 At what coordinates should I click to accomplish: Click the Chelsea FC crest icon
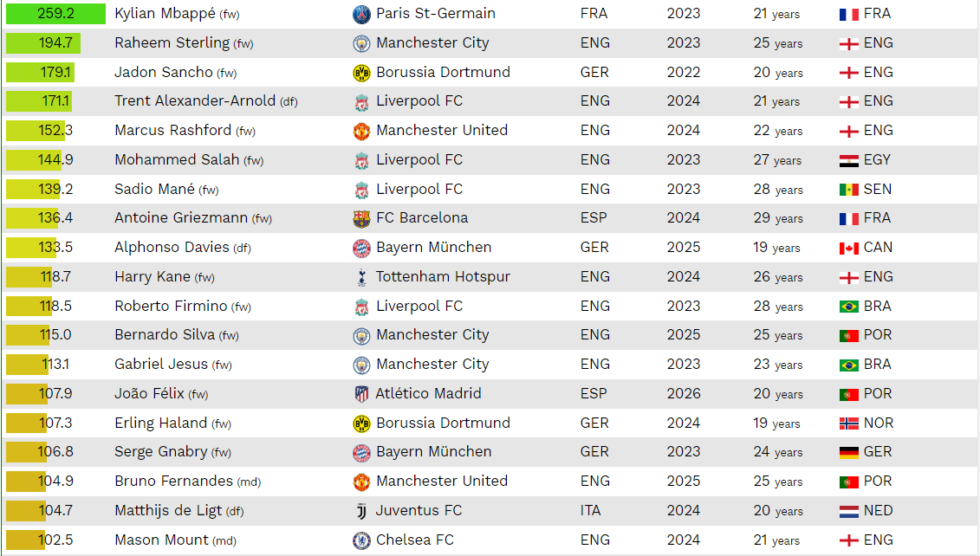[361, 540]
